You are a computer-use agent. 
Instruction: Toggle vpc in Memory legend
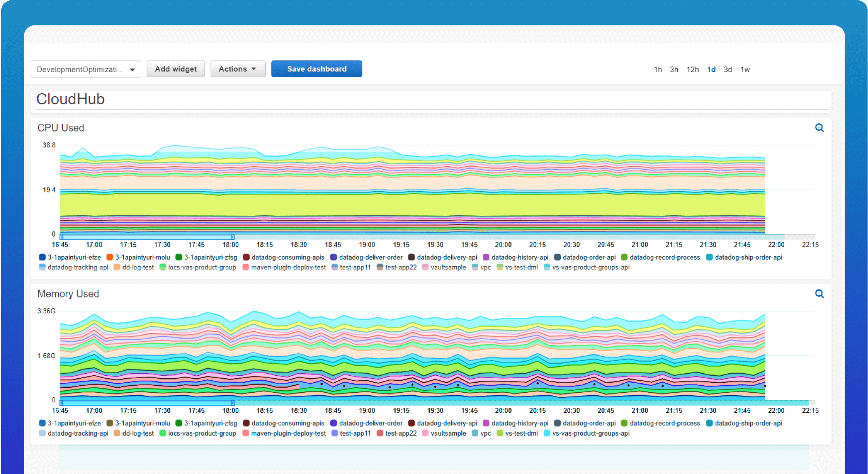[x=481, y=433]
